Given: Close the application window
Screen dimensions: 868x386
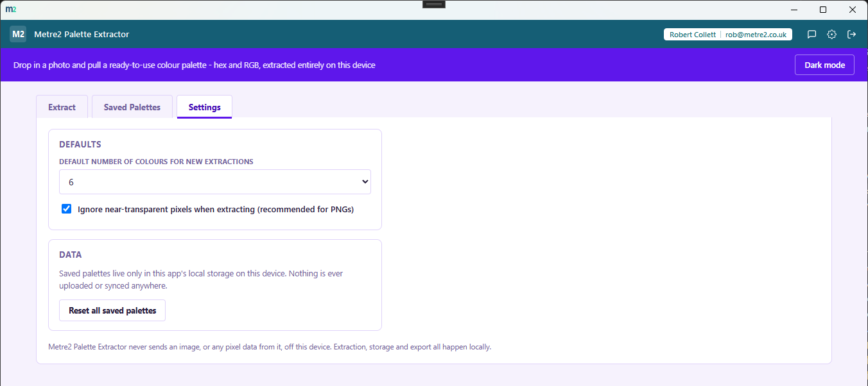Looking at the screenshot, I should click(853, 10).
